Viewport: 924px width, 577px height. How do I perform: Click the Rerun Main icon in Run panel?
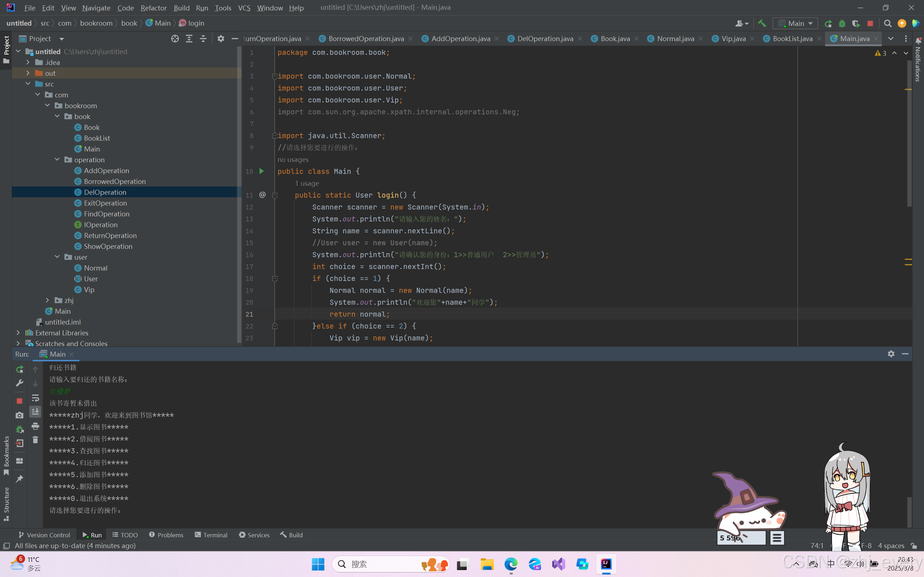coord(19,369)
